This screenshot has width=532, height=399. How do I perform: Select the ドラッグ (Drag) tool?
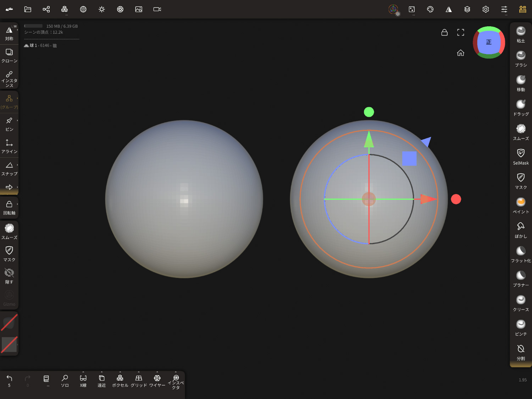(521, 108)
